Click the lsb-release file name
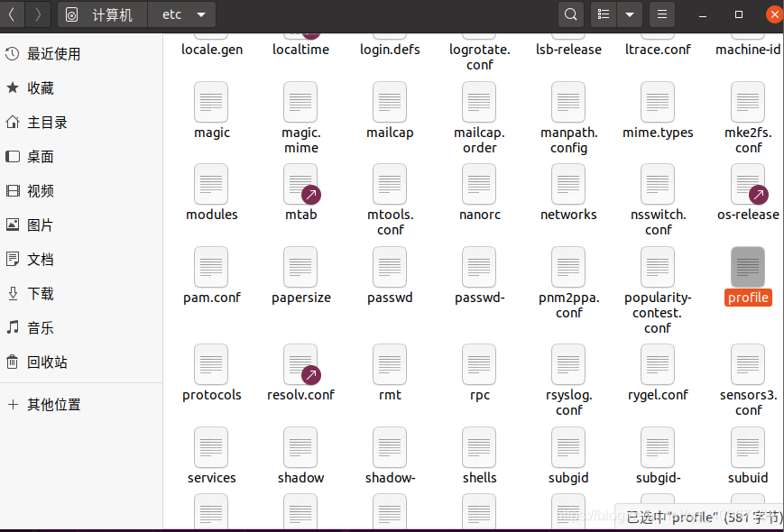 [568, 50]
